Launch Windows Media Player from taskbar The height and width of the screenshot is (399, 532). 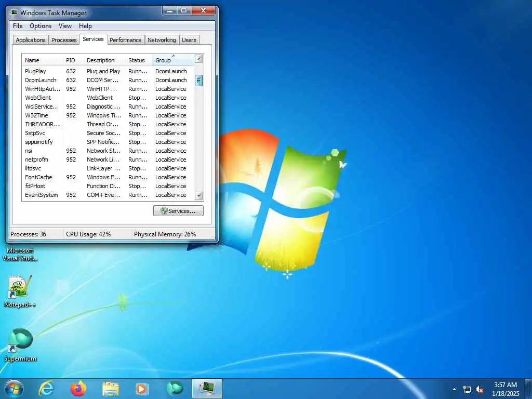[141, 389]
